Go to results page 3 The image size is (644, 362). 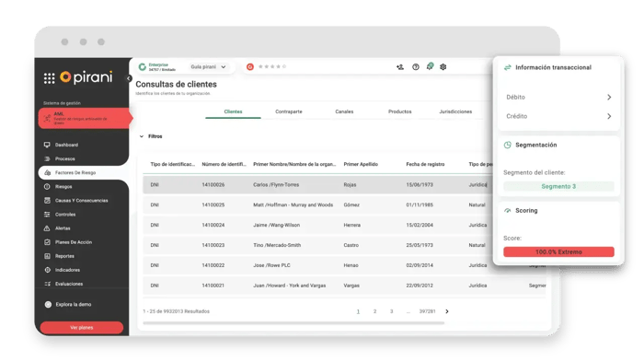pos(391,311)
